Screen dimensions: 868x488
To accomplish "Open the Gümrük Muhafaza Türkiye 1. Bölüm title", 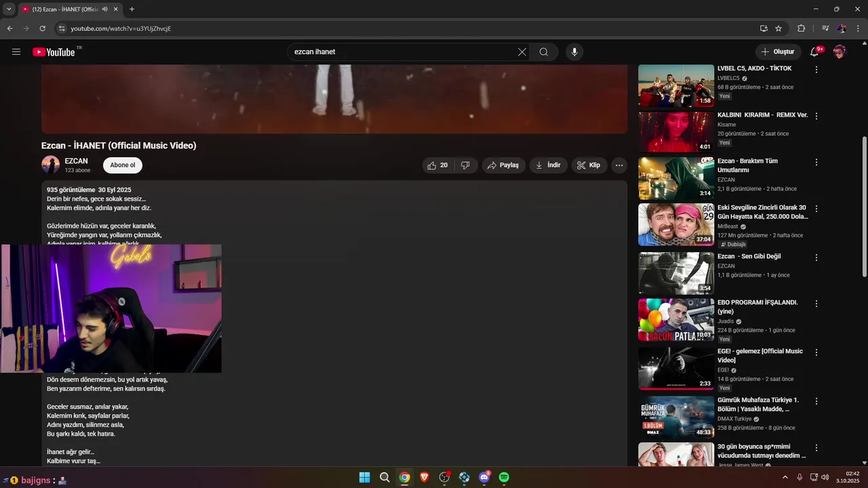I will coord(758,405).
